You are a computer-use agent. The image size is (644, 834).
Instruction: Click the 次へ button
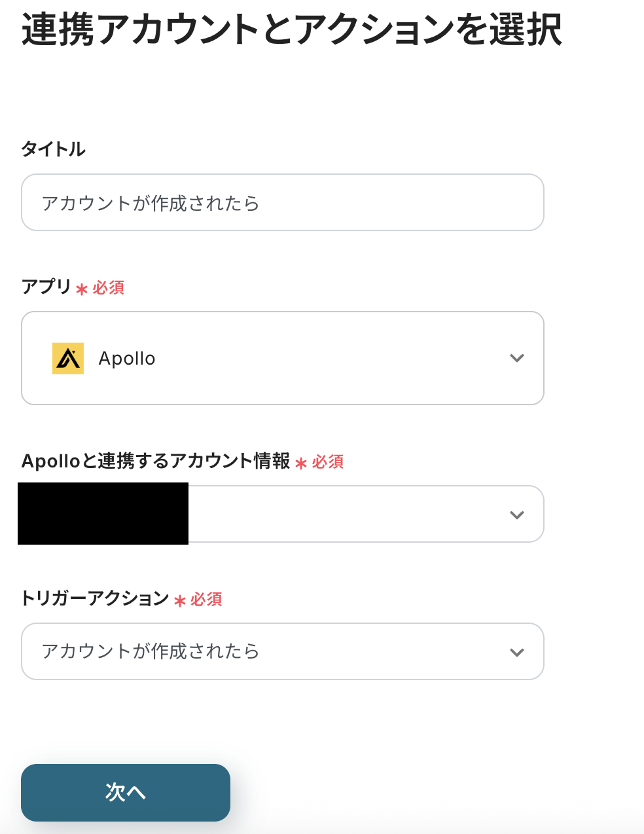click(126, 792)
